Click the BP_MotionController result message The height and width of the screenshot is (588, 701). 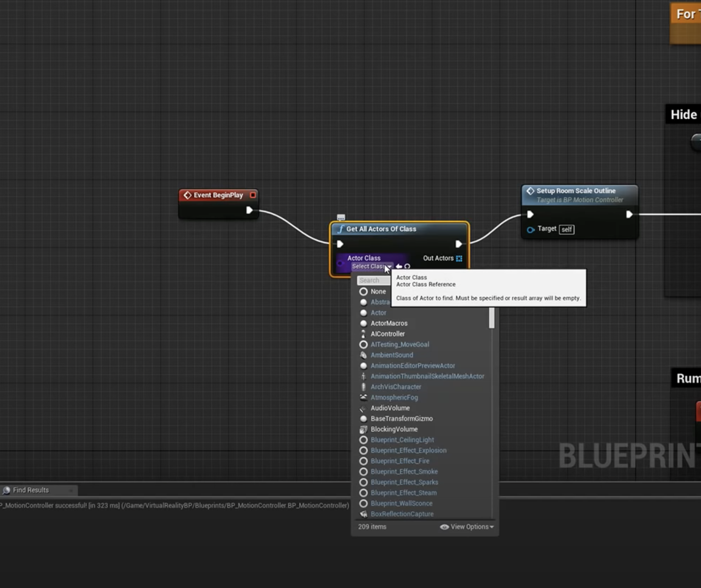pyautogui.click(x=174, y=505)
